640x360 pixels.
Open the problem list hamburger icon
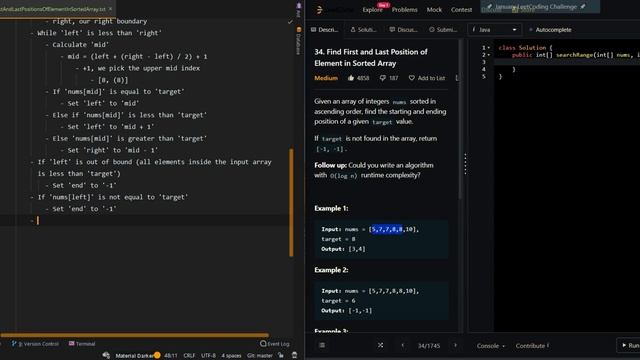pos(322,345)
